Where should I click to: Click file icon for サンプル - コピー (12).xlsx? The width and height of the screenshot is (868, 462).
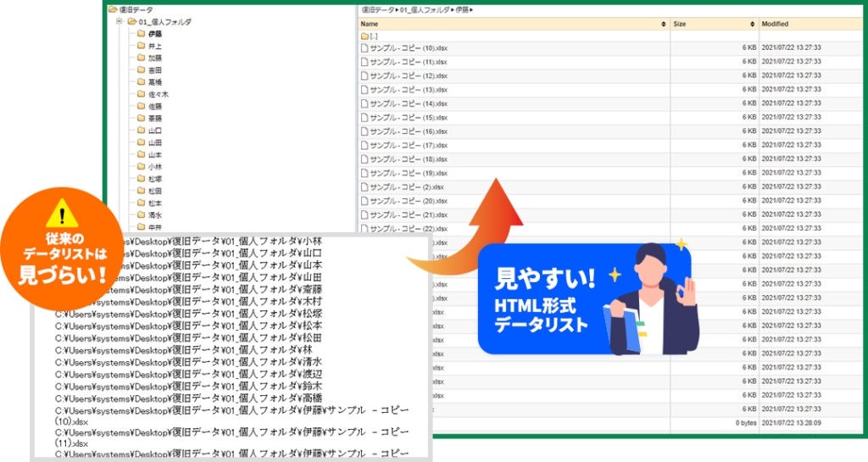click(364, 76)
